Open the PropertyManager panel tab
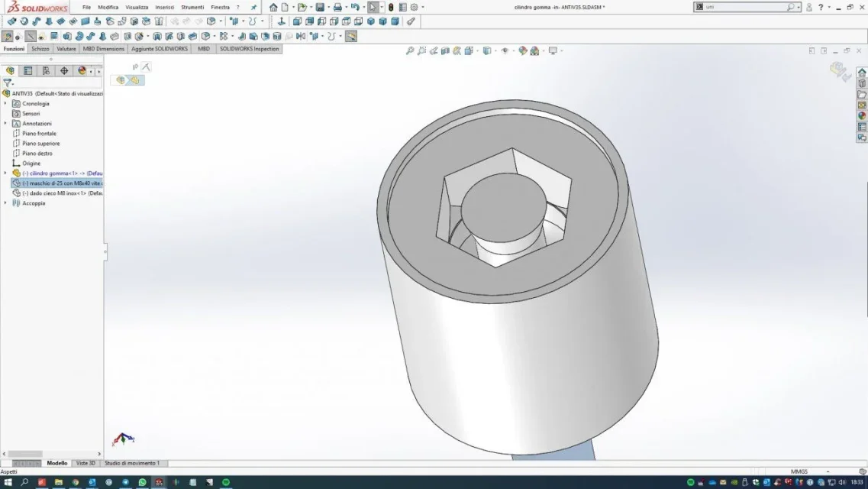Screen dimensions: 868x489 coord(27,71)
